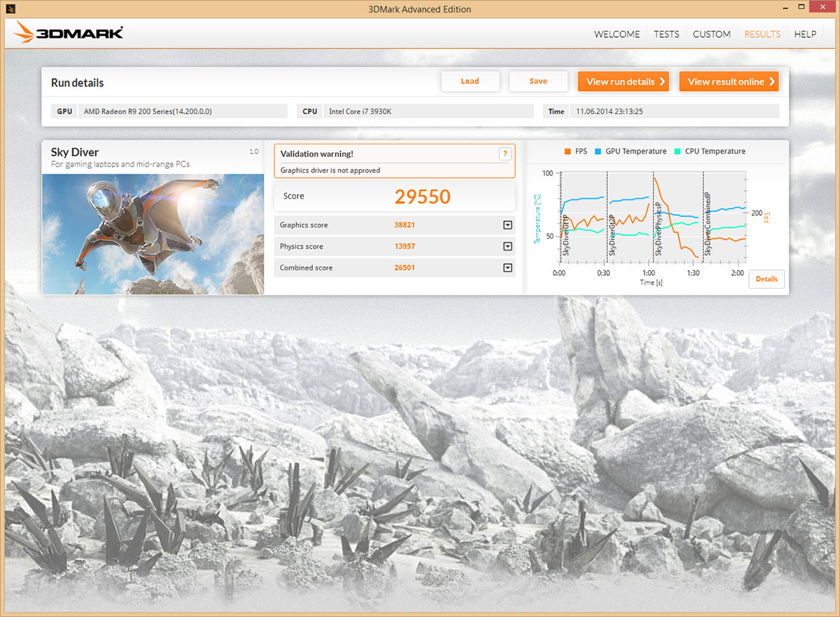Click the overall score 29550
This screenshot has width=840, height=617.
422,197
